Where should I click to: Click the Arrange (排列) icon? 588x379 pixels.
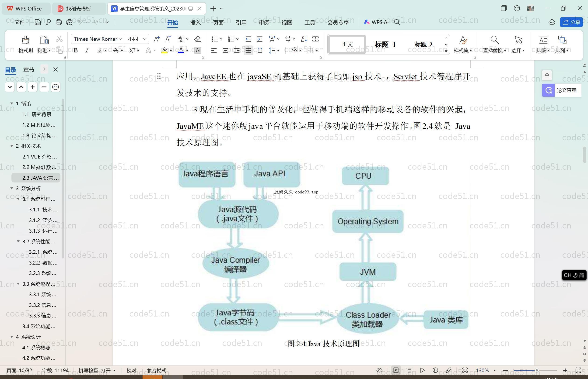pos(562,40)
